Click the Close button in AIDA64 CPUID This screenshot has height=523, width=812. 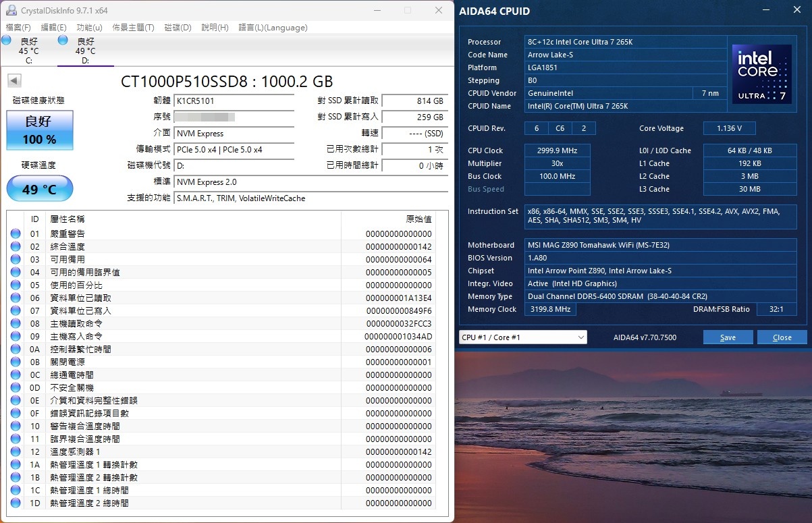coord(782,337)
